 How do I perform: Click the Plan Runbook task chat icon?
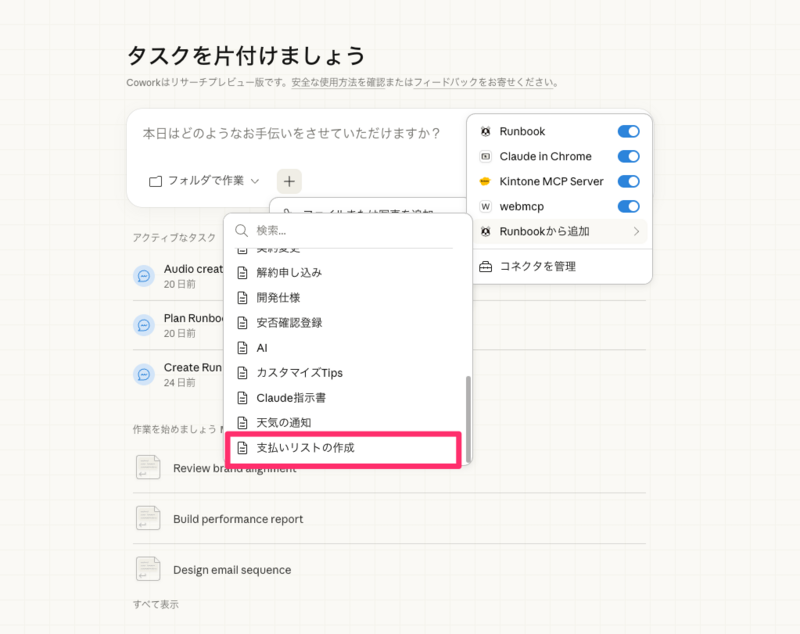coord(144,325)
